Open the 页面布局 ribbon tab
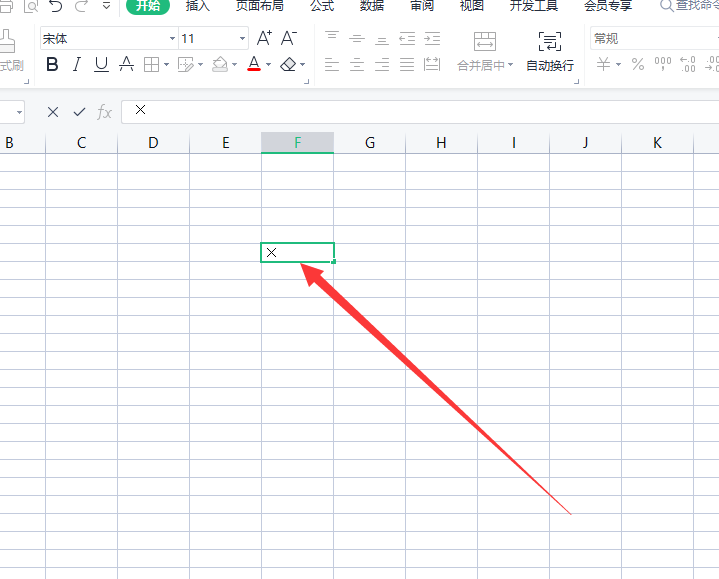Image resolution: width=719 pixels, height=579 pixels. click(259, 6)
